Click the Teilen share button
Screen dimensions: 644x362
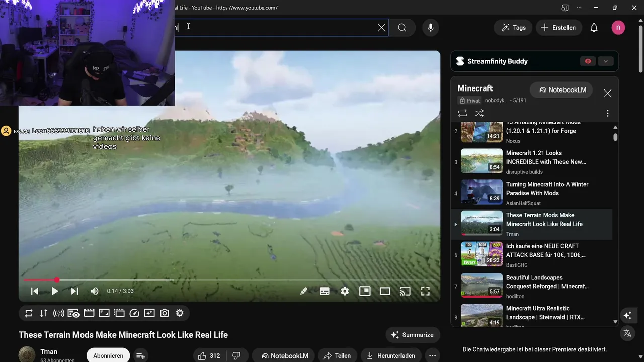tap(337, 356)
